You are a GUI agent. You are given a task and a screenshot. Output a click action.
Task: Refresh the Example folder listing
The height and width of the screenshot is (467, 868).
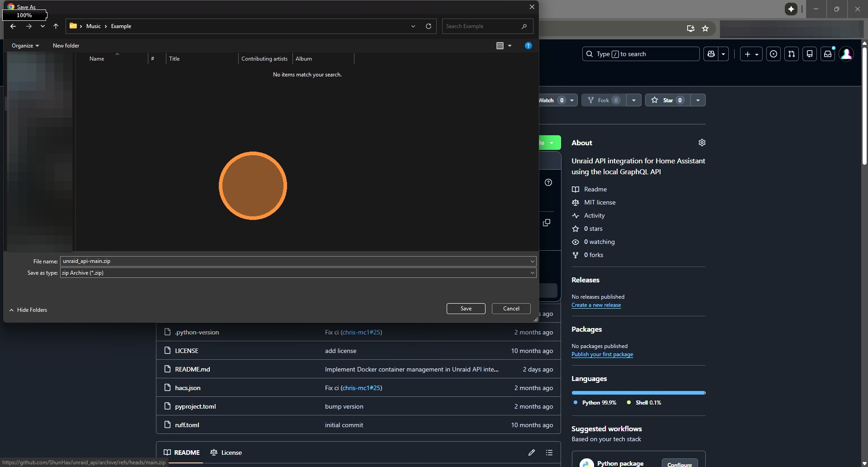click(x=428, y=26)
